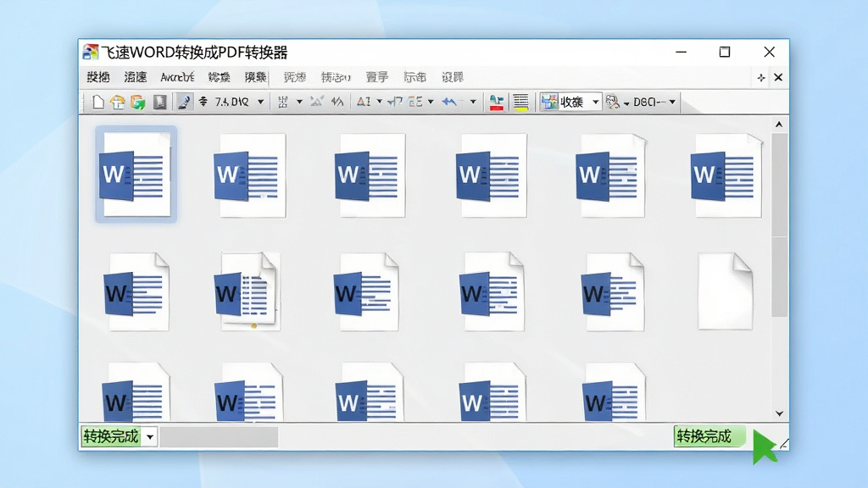
Task: Click the scrollbar up arrow
Action: coord(779,125)
